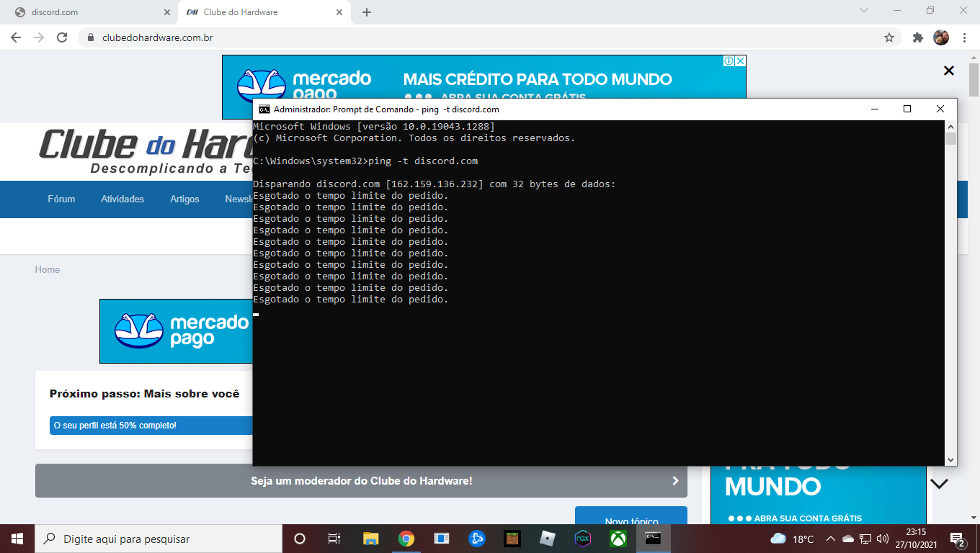Image resolution: width=980 pixels, height=553 pixels.
Task: Reload the Clube do Hardware page
Action: pyautogui.click(x=62, y=37)
